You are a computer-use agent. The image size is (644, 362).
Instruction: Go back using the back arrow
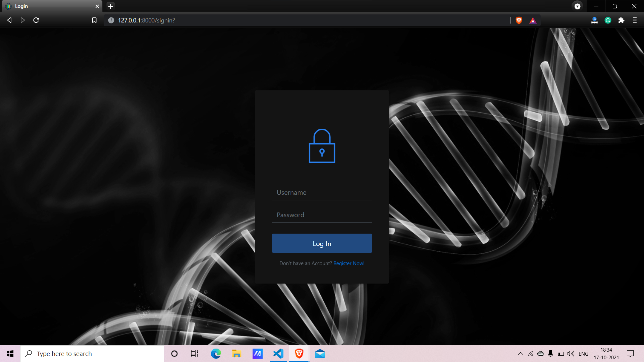9,20
